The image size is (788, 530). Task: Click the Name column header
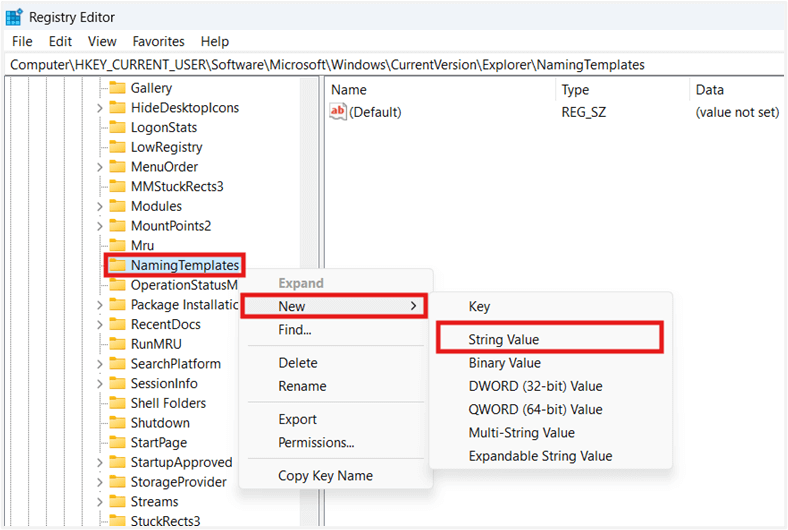coord(441,89)
